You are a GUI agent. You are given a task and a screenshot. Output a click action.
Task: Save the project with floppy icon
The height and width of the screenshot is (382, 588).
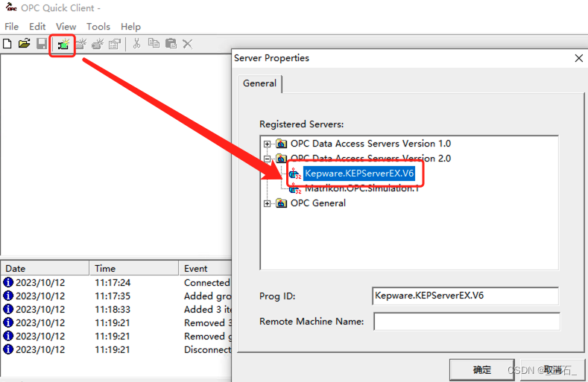click(42, 43)
